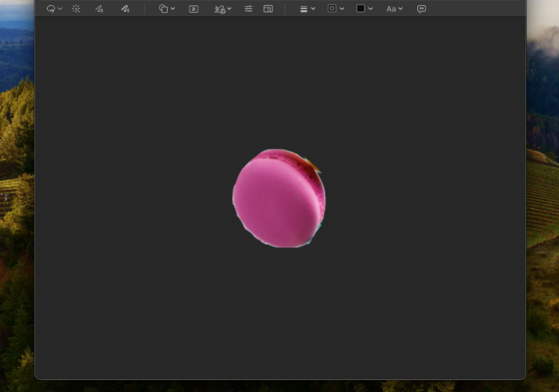Activate the Instant Alpha magic wand

coord(76,9)
